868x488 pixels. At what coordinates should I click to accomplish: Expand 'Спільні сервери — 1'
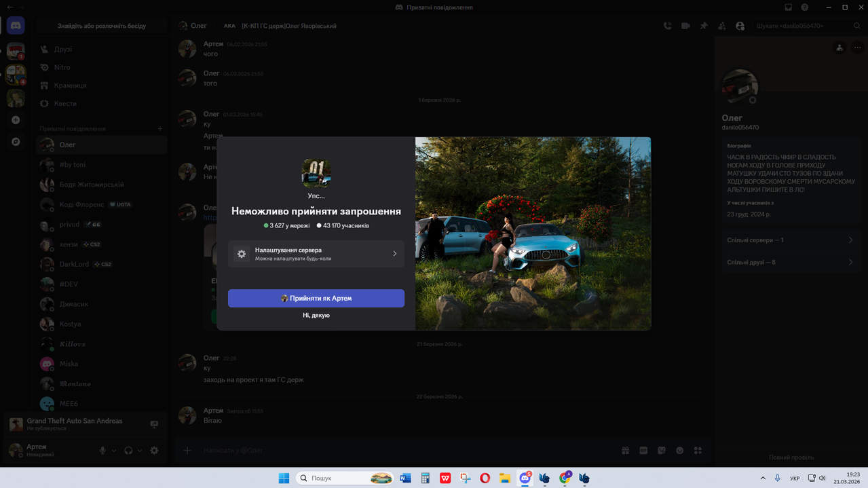(x=791, y=240)
